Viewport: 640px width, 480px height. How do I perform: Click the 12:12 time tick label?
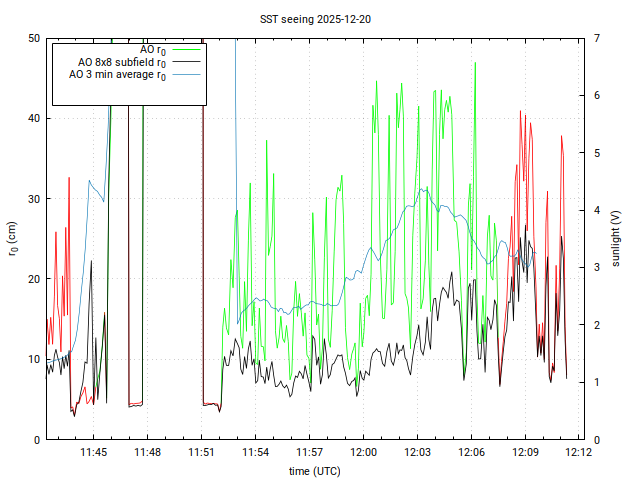click(x=579, y=453)
